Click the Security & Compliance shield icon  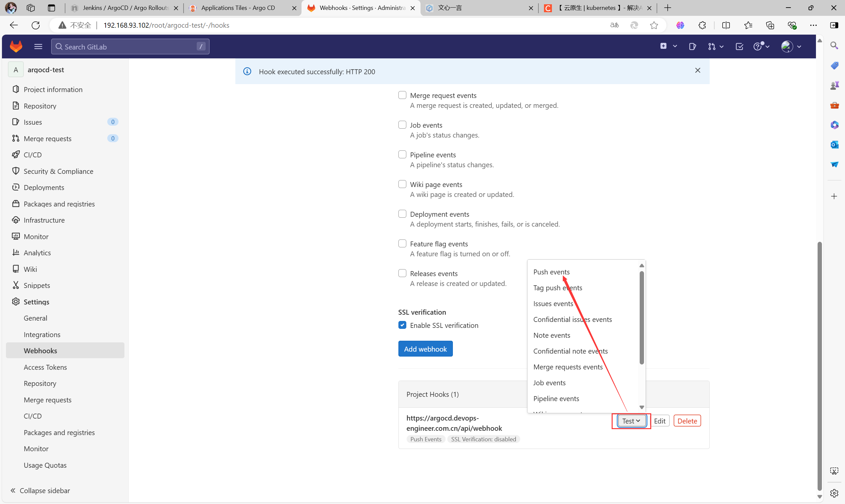coord(16,171)
